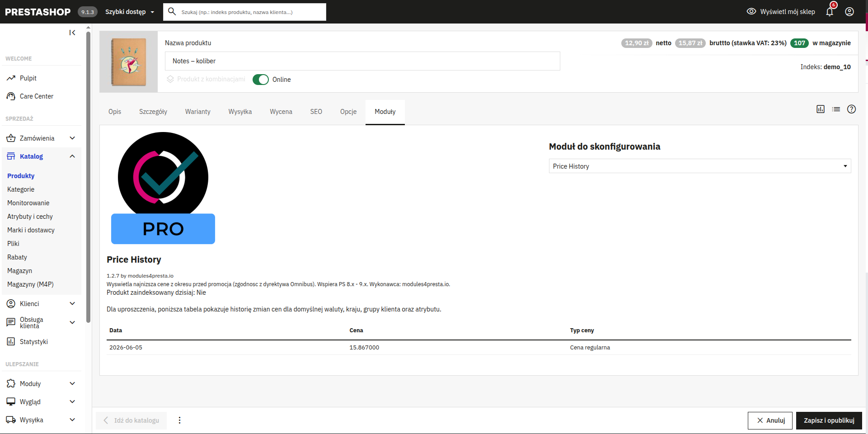Toggle the Online product switch
The image size is (868, 434).
[x=261, y=80]
